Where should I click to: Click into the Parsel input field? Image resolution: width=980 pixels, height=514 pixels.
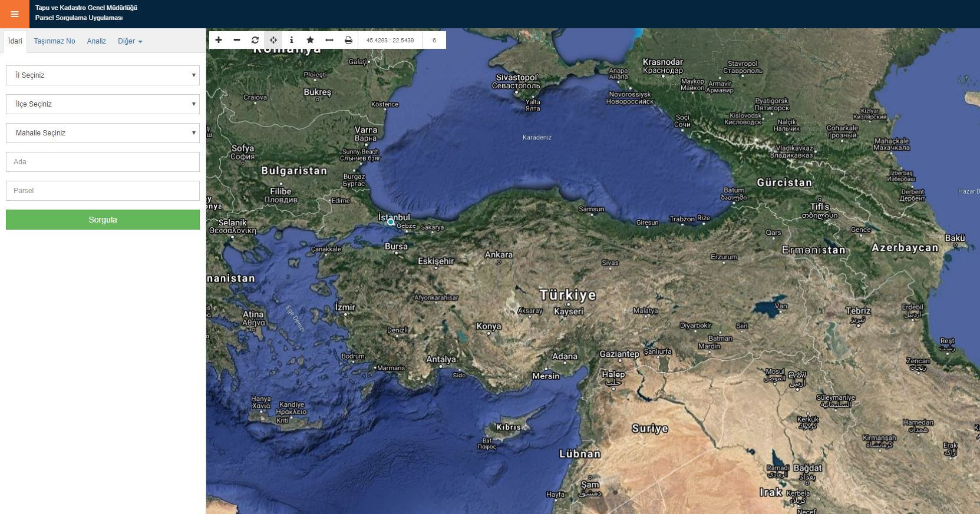click(x=103, y=191)
